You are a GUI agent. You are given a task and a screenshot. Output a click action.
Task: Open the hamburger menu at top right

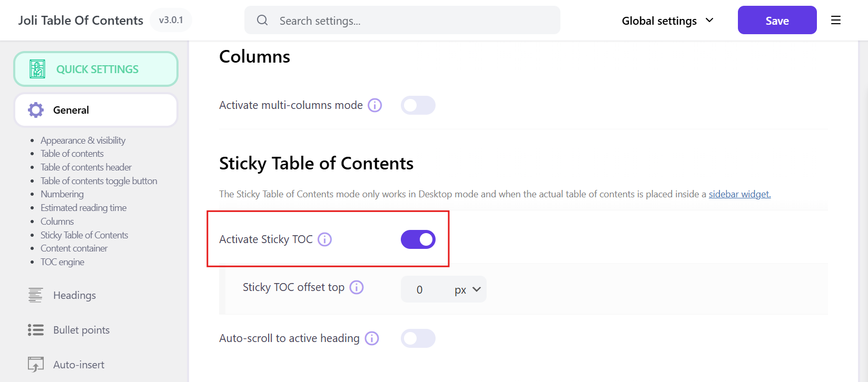[x=835, y=21]
